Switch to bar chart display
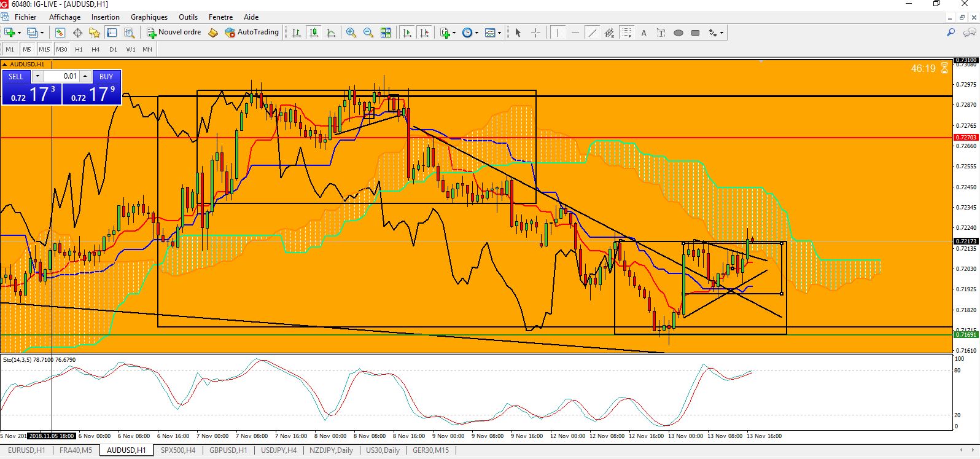Viewport: 980px width, 459px height. point(297,33)
